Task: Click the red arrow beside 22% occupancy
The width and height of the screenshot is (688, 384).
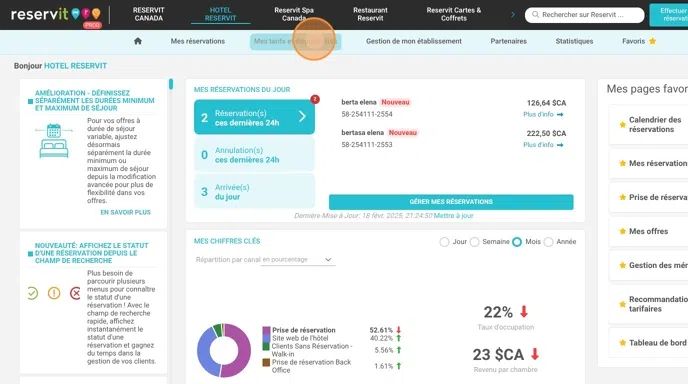Action: (523, 312)
